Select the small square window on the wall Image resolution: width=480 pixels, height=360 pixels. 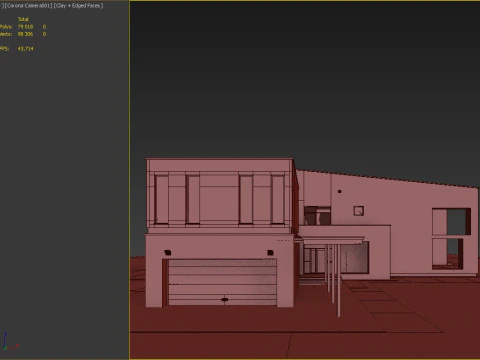[359, 211]
